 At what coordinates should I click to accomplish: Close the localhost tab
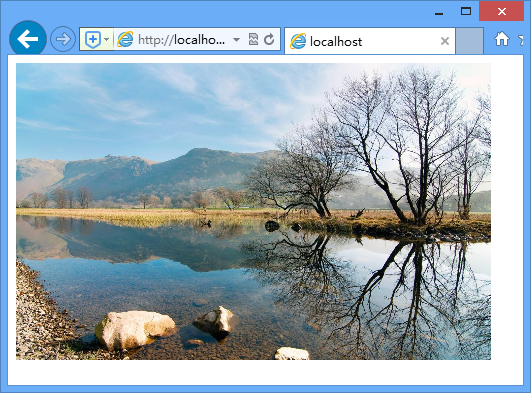click(x=445, y=41)
